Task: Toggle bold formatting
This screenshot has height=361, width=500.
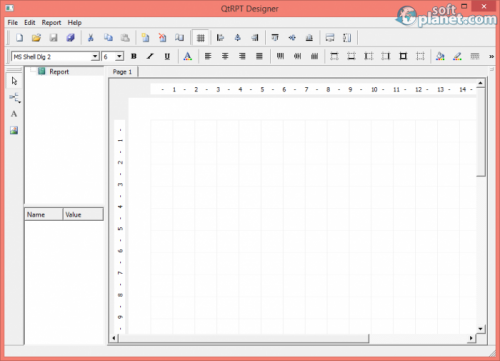Action: click(x=134, y=56)
